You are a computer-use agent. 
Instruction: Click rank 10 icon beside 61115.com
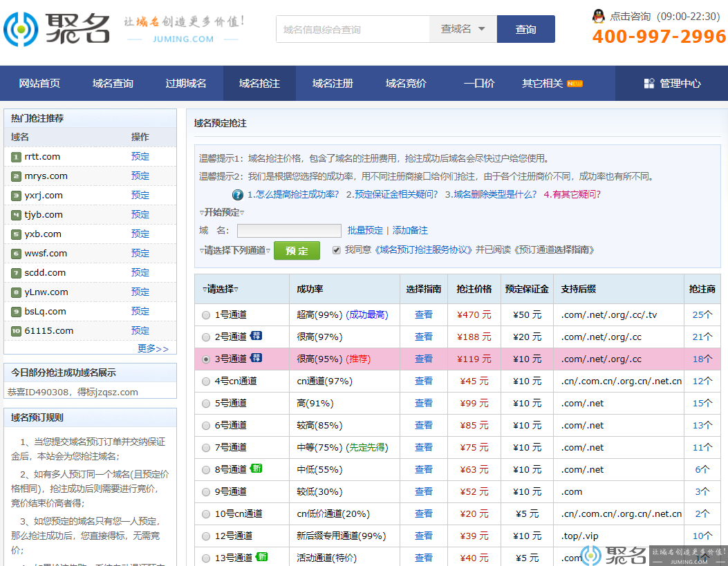(17, 331)
